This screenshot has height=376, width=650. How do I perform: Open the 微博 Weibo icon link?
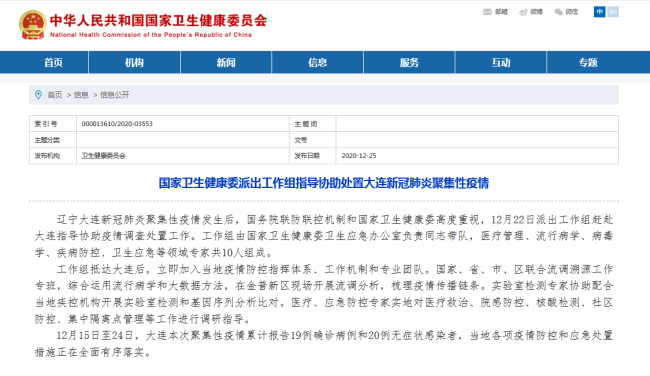click(x=531, y=12)
